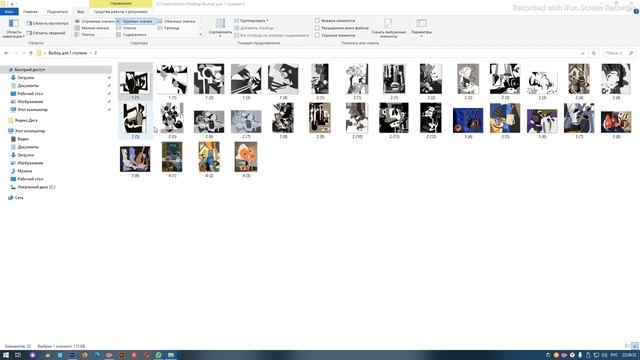The height and width of the screenshot is (360, 640).
Task: Toggle the Область сведений details pane
Action: 46,33
